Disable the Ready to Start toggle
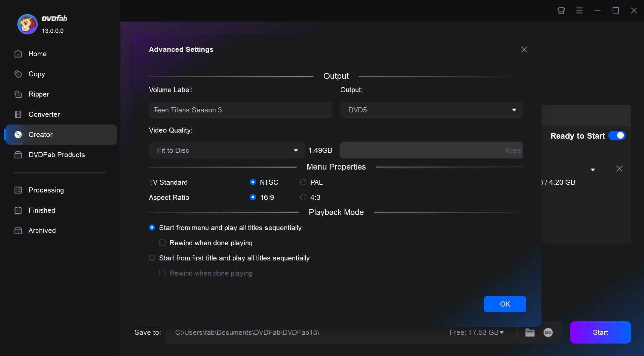The height and width of the screenshot is (356, 644). (617, 135)
